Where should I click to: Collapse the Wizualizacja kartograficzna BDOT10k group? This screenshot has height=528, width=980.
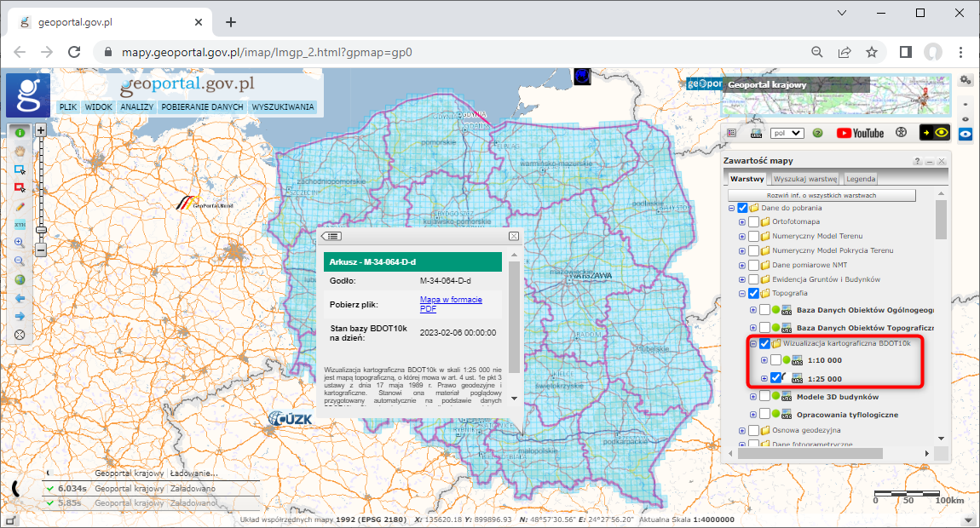(752, 343)
